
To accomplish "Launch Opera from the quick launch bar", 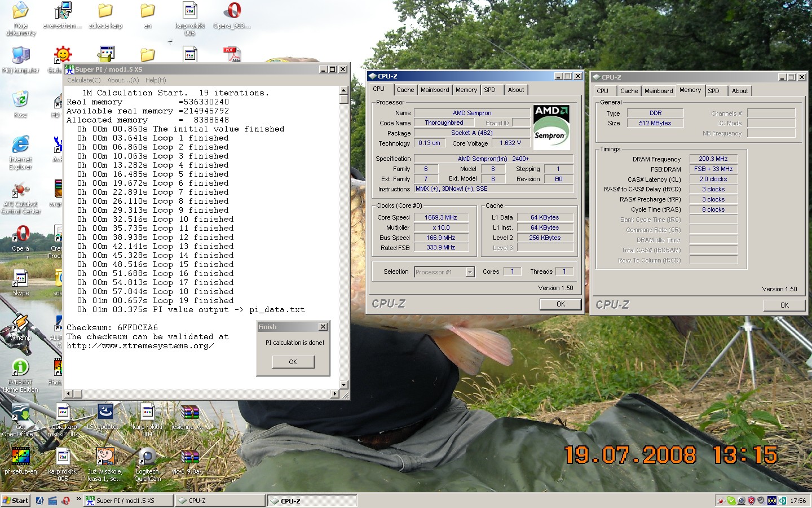I will point(65,501).
